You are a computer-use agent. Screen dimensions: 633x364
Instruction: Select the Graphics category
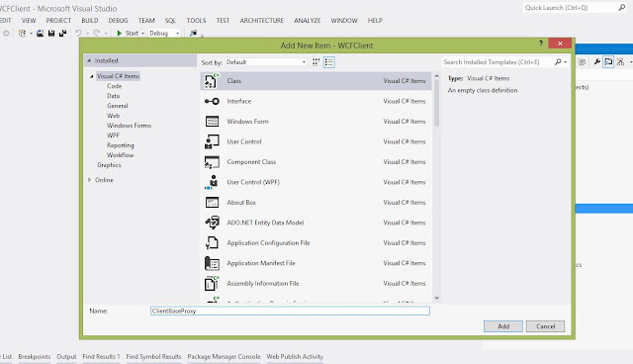point(109,165)
